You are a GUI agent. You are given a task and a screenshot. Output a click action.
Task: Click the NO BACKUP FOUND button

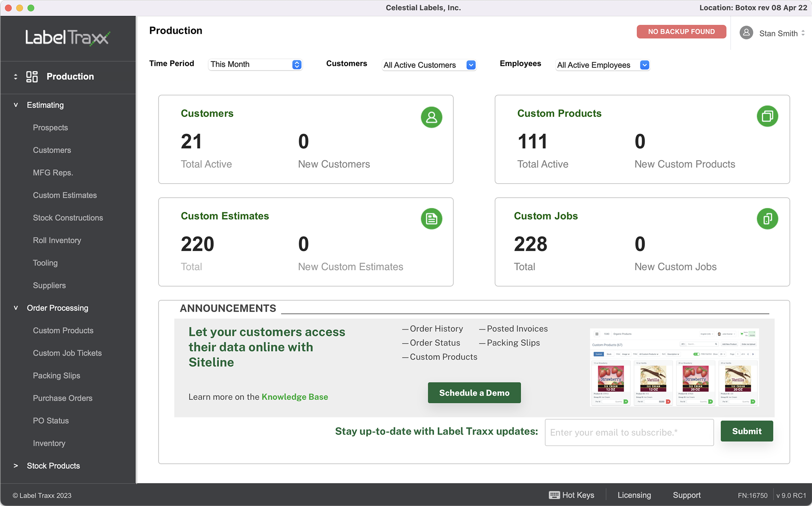681,32
